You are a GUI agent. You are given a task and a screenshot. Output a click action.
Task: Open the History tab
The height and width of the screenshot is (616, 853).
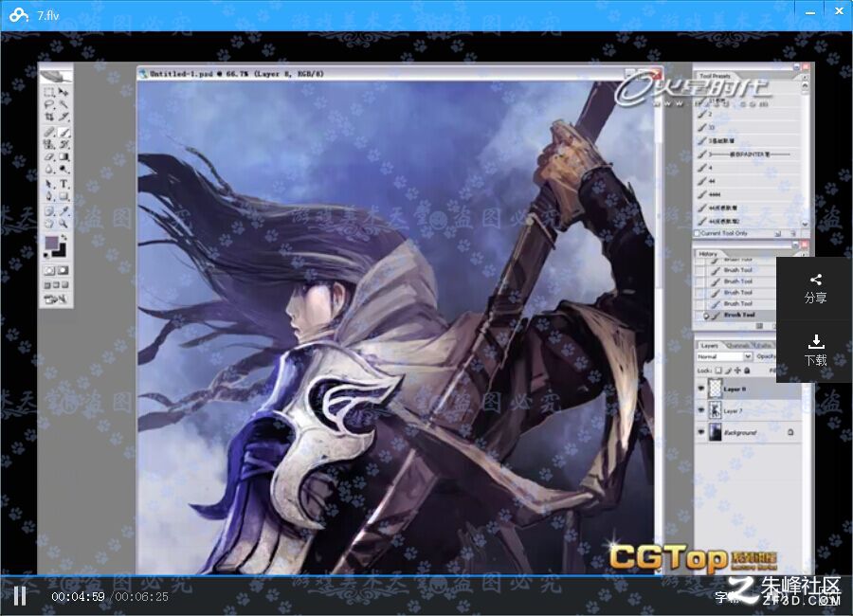tap(708, 254)
